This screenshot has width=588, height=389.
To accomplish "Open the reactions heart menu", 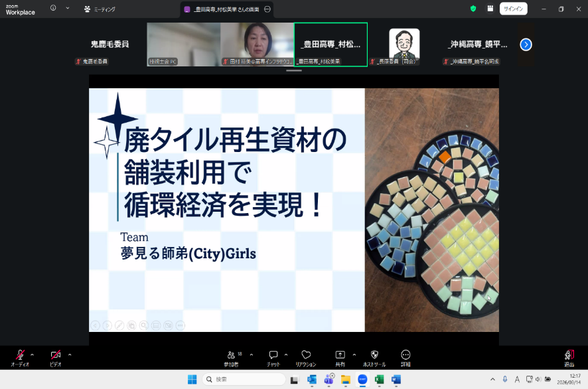I will tap(306, 356).
